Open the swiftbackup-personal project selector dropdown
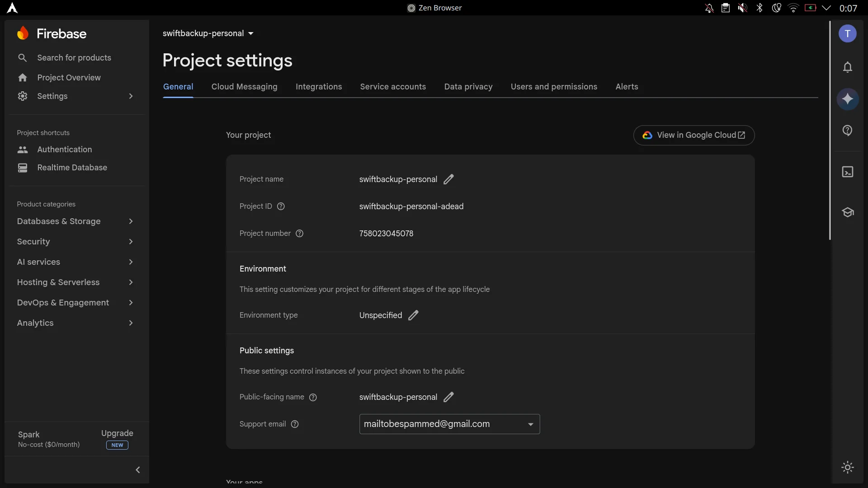The image size is (868, 488). [208, 33]
